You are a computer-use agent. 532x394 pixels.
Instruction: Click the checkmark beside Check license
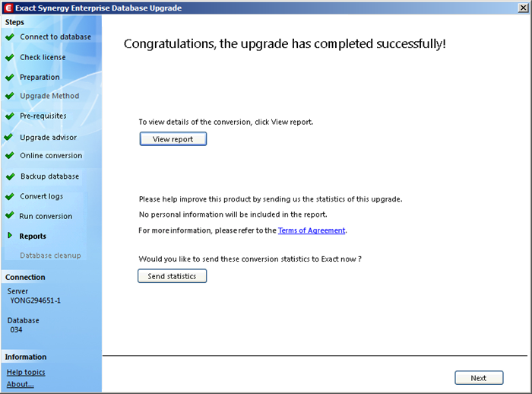point(10,57)
